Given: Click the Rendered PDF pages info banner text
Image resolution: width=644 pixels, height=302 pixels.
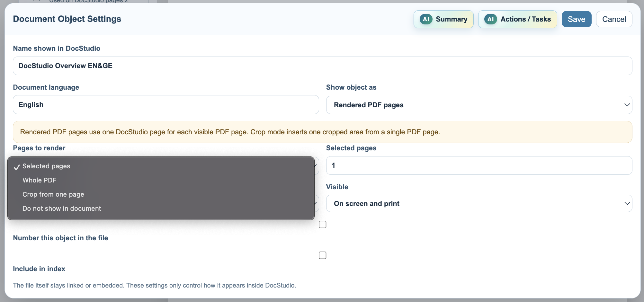Looking at the screenshot, I should (230, 132).
